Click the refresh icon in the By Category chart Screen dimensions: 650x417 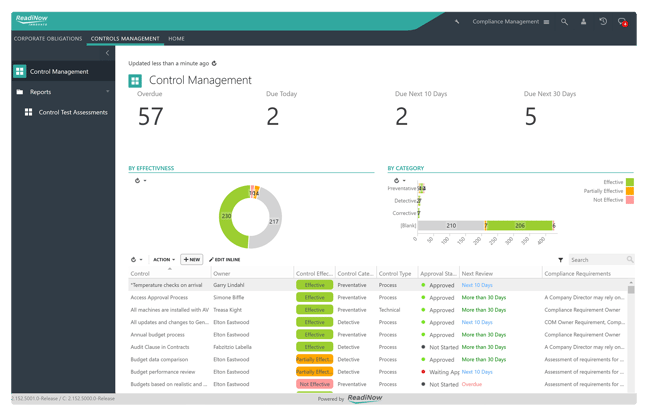coord(396,181)
